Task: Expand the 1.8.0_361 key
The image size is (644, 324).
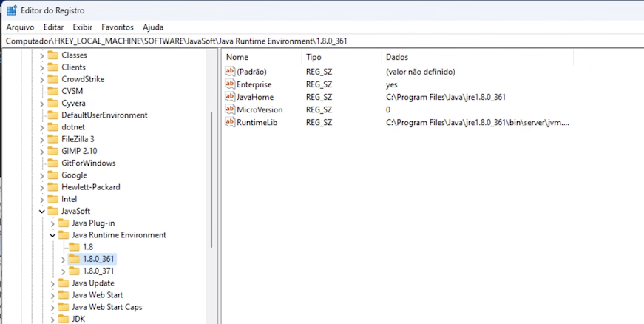Action: coord(64,260)
